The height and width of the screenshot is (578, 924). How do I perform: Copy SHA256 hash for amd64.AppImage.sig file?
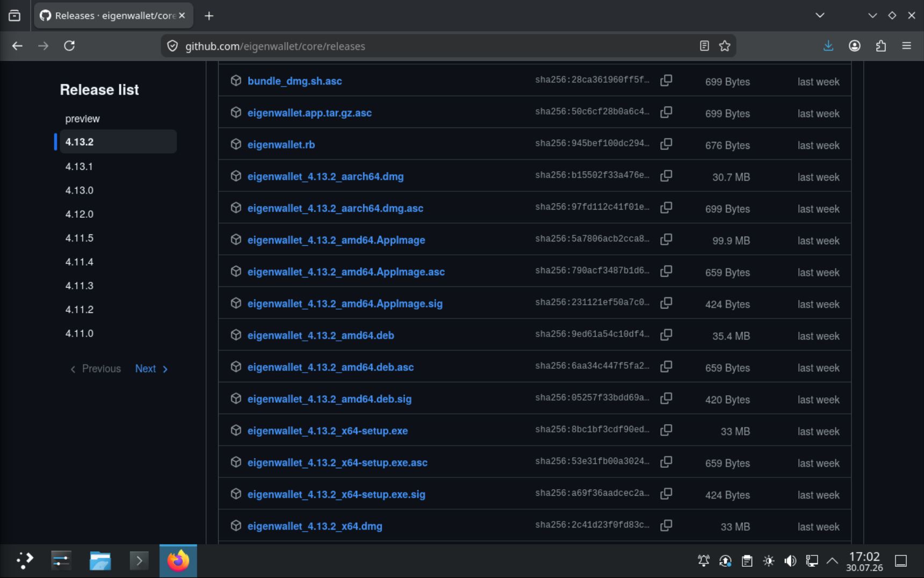666,303
